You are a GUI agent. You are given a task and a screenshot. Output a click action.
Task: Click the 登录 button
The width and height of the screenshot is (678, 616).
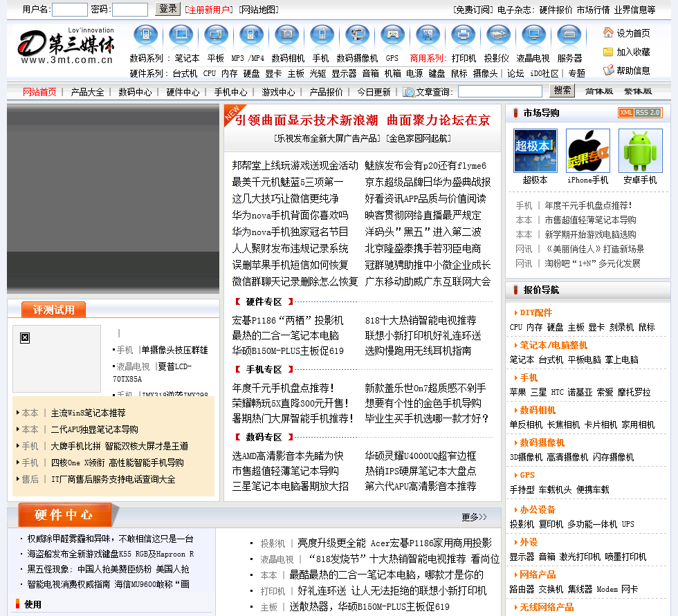click(x=167, y=8)
